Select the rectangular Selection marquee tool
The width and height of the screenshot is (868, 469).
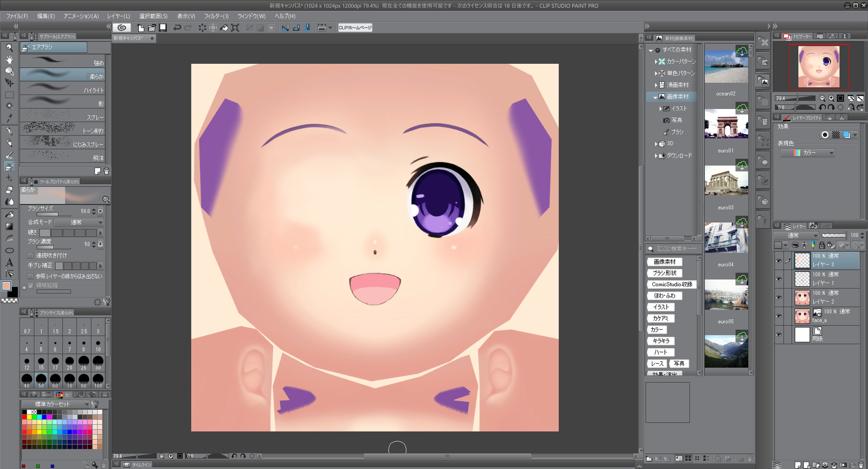click(x=9, y=95)
